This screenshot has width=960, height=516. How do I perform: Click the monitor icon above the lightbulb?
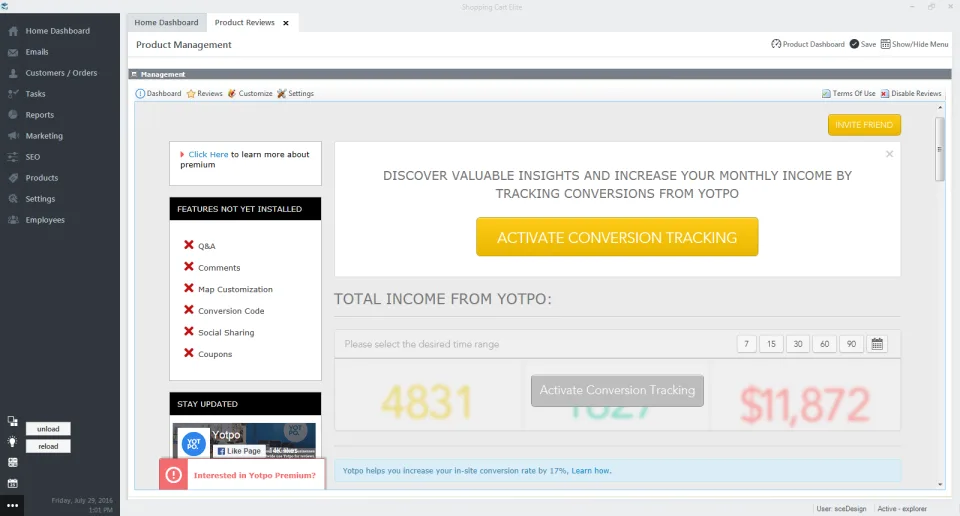point(12,421)
